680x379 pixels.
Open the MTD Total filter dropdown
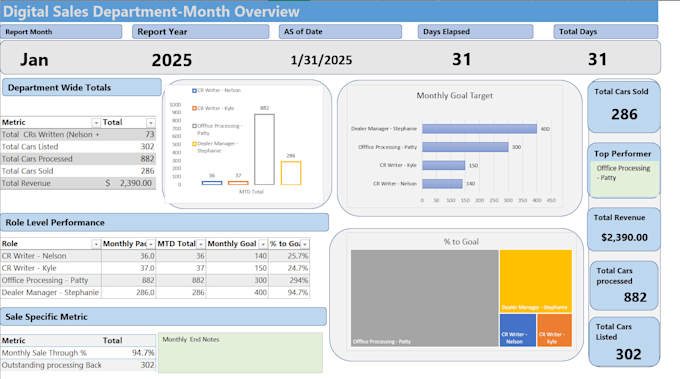pos(200,244)
